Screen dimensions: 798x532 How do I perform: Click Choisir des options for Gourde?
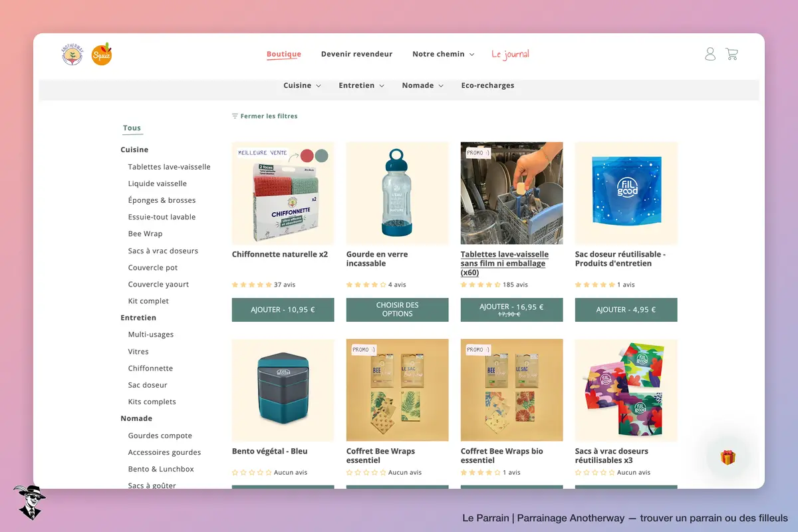click(397, 309)
